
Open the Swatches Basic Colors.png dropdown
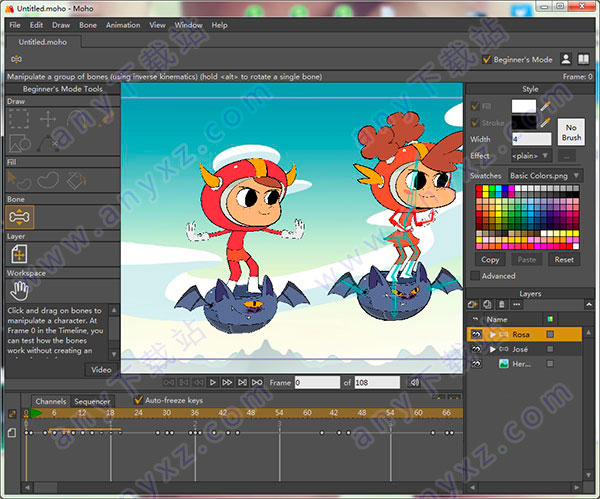point(545,175)
